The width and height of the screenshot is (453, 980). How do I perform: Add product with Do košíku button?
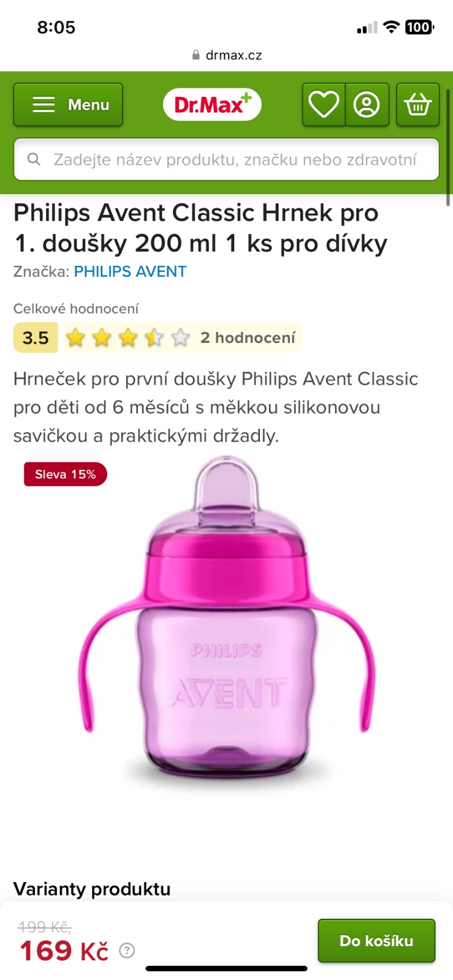pyautogui.click(x=376, y=940)
